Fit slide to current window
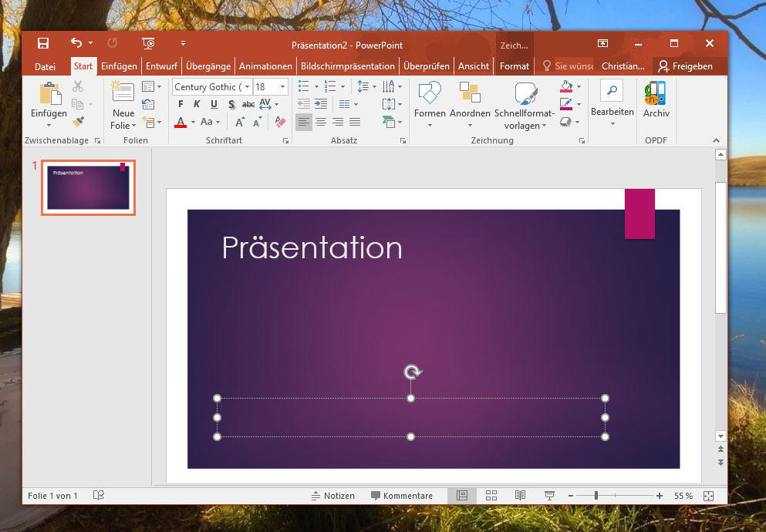 coord(709,496)
